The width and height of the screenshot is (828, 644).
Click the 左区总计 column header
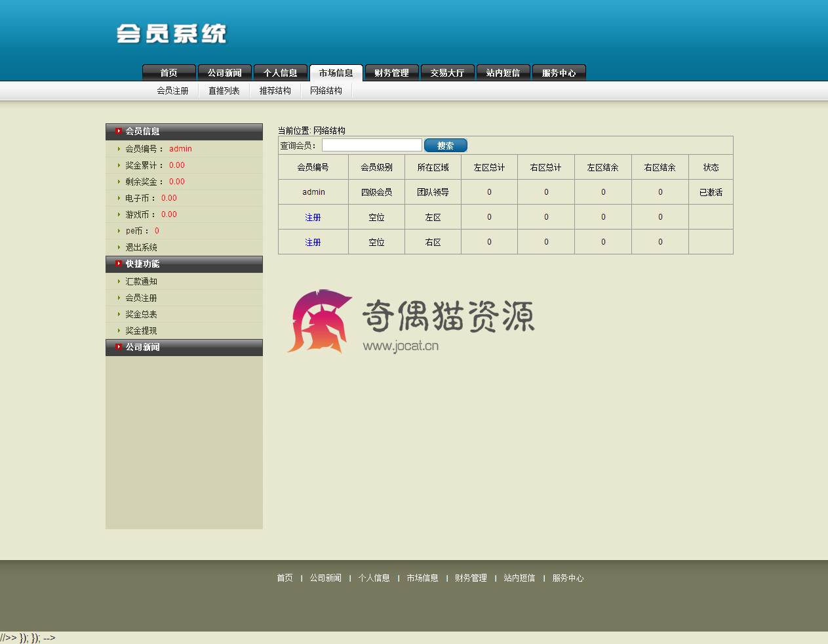[490, 167]
